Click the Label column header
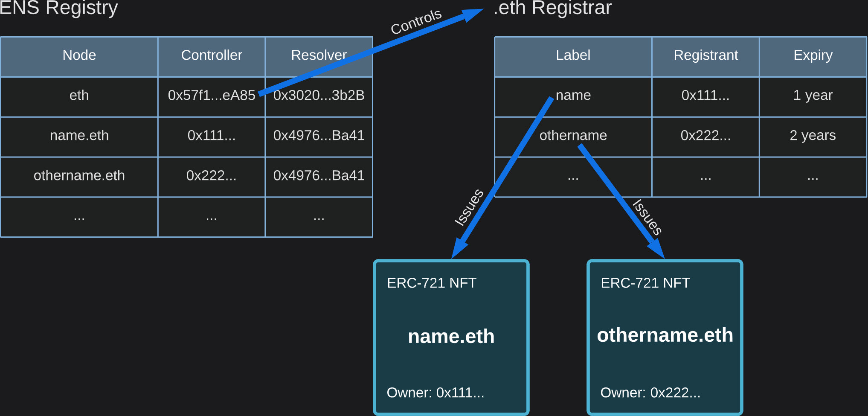The width and height of the screenshot is (868, 416). (573, 55)
